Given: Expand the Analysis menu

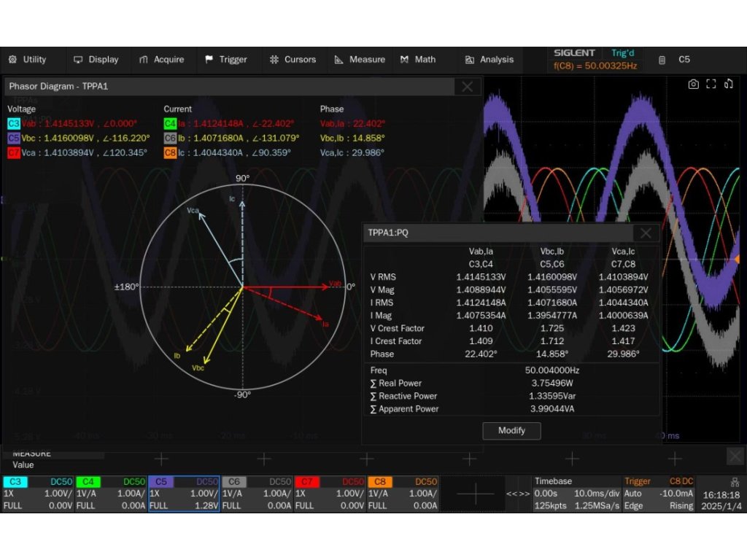Looking at the screenshot, I should [489, 60].
